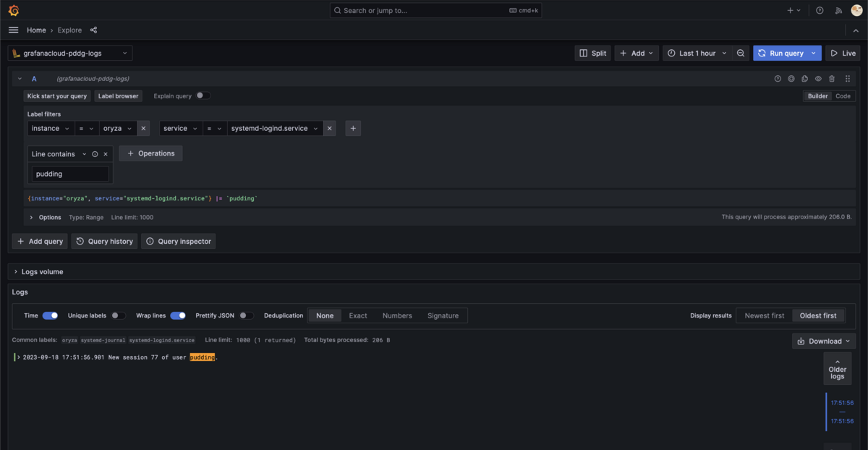The width and height of the screenshot is (868, 450).
Task: Expand the log line chevron
Action: 19,357
